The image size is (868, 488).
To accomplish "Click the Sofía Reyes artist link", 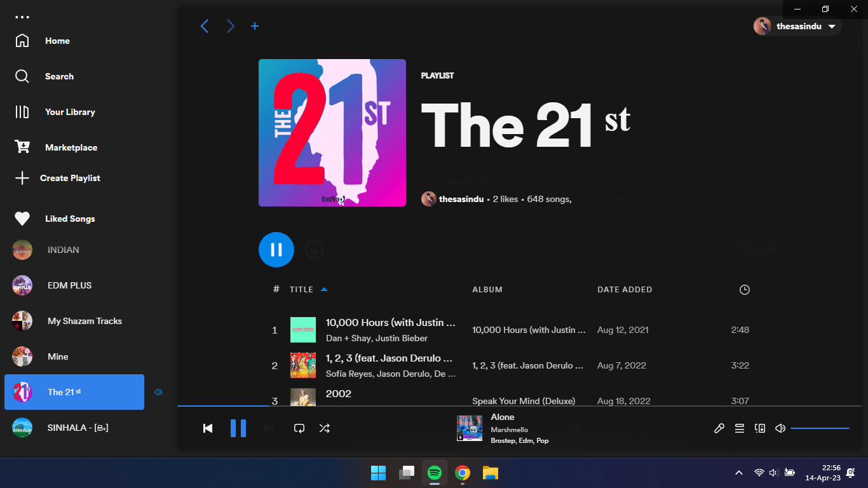I will [x=349, y=374].
